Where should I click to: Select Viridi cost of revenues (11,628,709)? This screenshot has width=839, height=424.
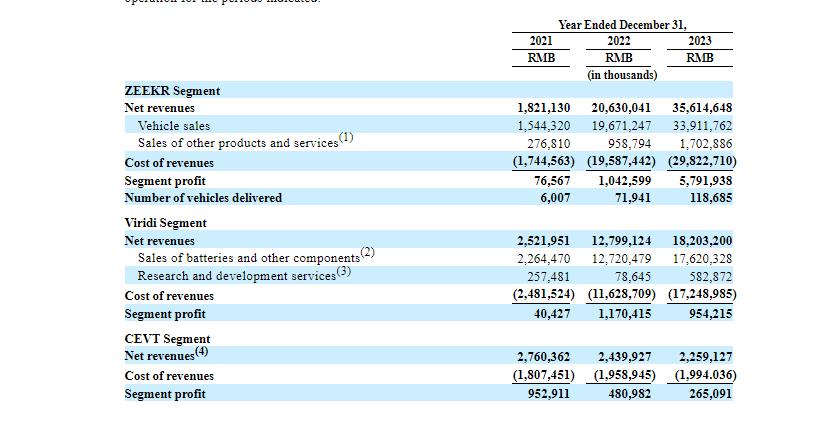[x=621, y=294]
